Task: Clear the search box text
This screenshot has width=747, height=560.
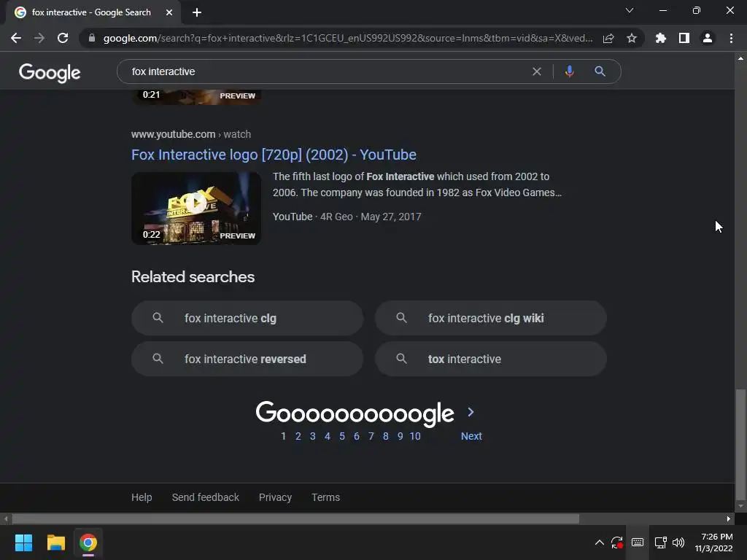Action: coord(536,71)
